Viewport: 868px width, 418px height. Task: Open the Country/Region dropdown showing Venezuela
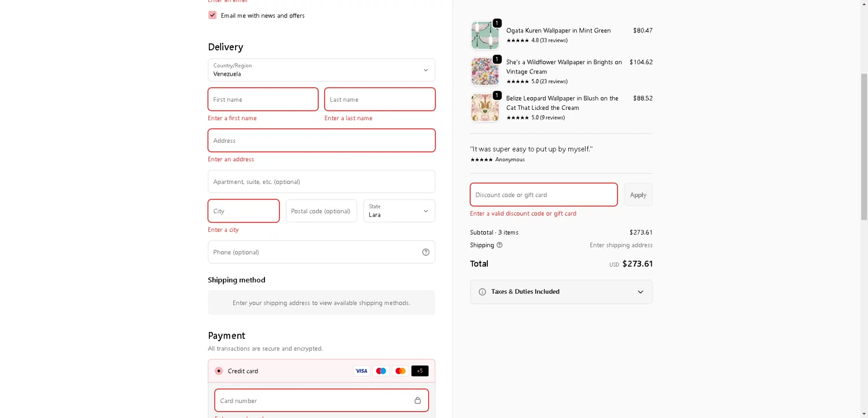(322, 70)
